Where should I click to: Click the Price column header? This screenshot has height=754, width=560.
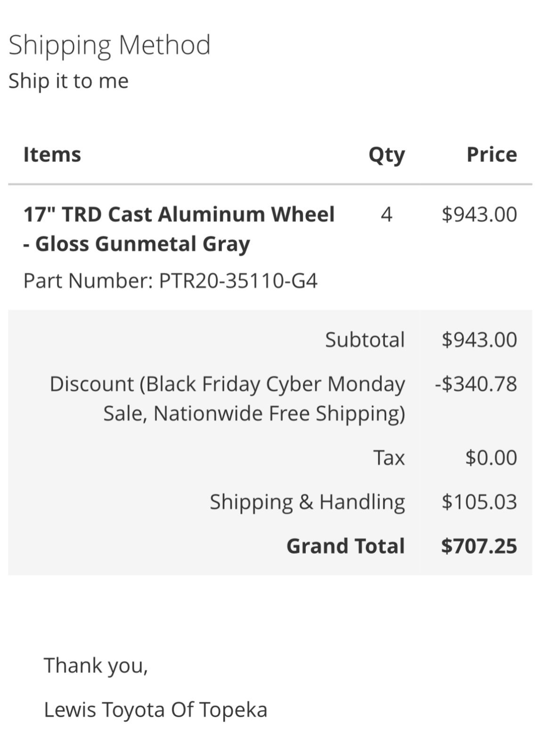[492, 155]
